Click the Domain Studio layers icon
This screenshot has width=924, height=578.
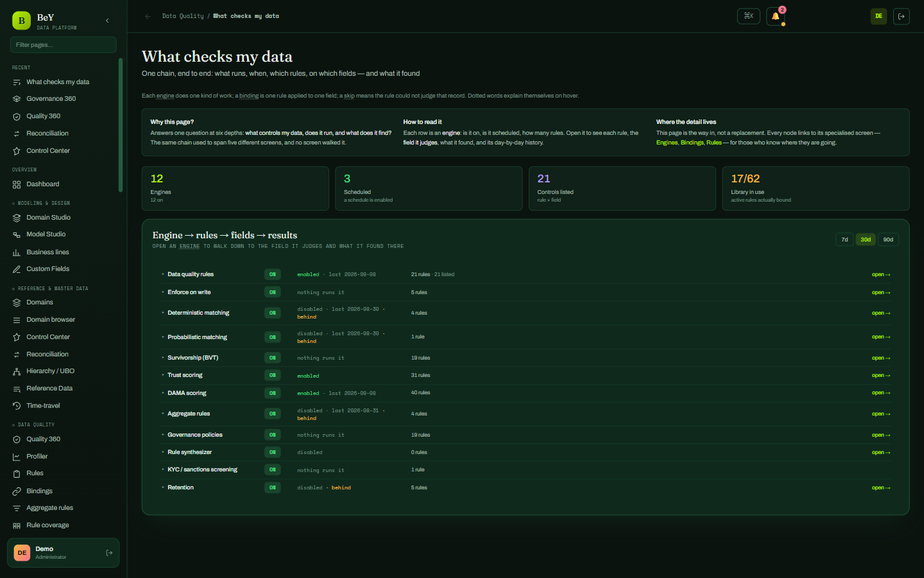click(x=17, y=218)
